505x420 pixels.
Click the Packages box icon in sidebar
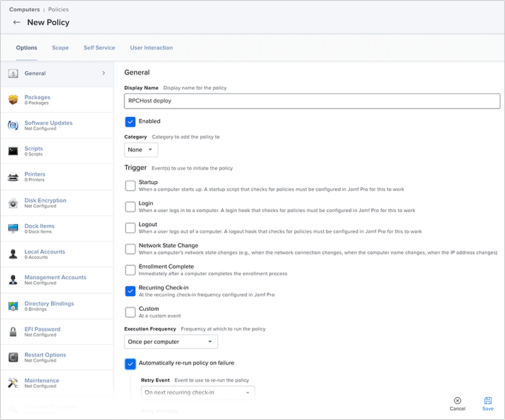(x=13, y=100)
